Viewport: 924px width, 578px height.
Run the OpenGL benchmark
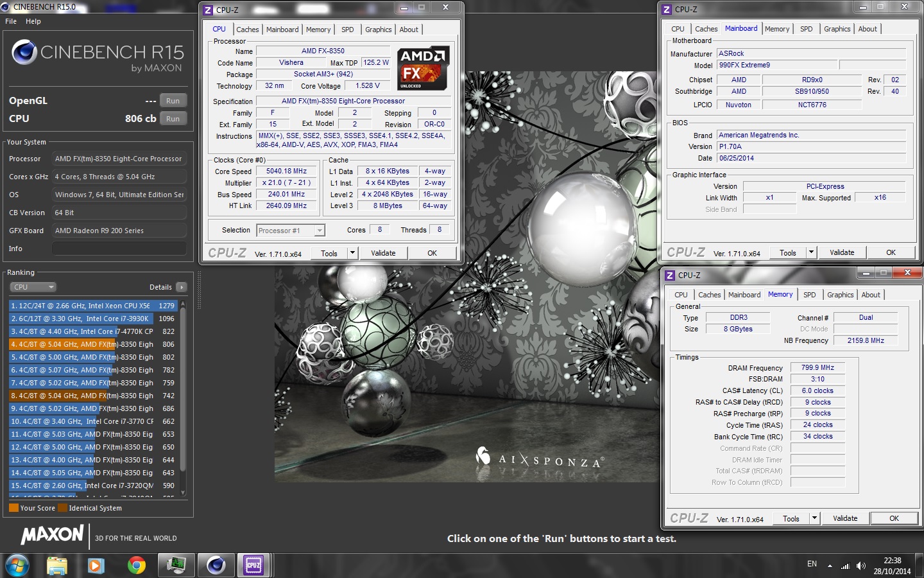tap(173, 101)
